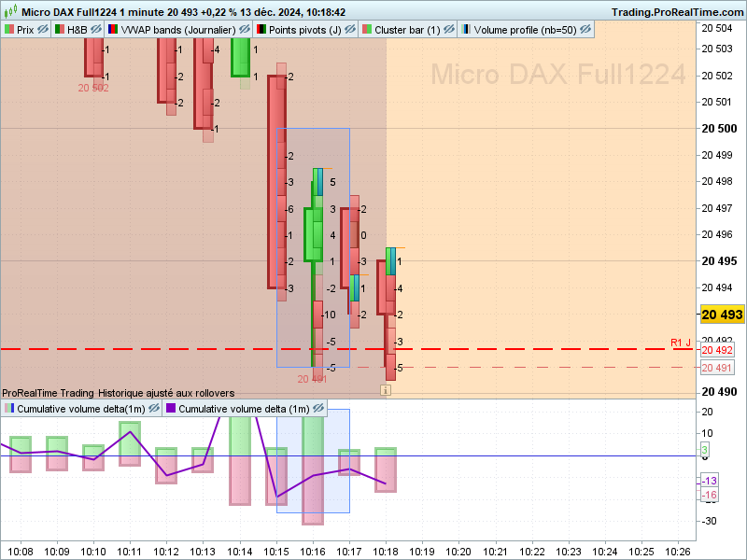Click the purple -13 cumulative delta label
Viewport: 747px width, 560px height.
coord(709,481)
